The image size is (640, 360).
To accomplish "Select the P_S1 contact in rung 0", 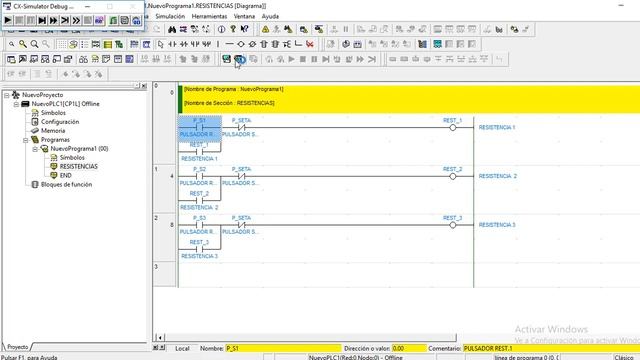I will 200,128.
